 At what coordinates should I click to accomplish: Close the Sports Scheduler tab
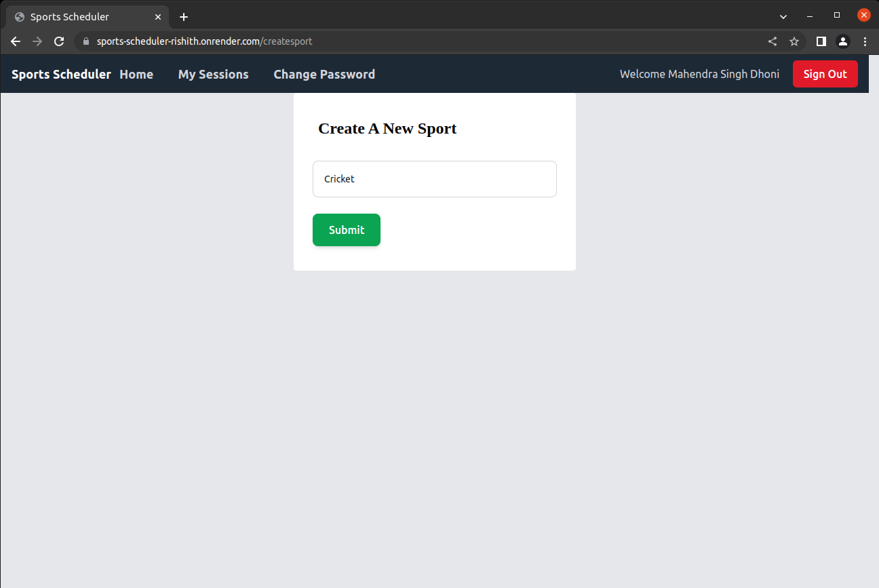click(158, 16)
